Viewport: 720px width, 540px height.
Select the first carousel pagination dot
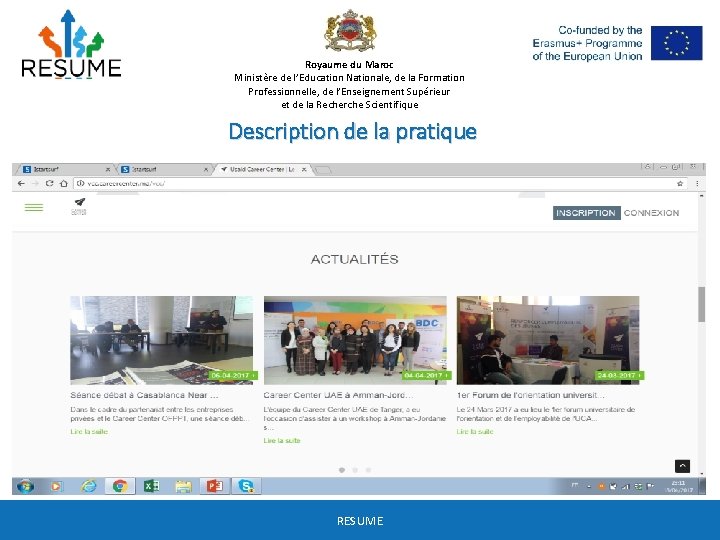pyautogui.click(x=342, y=470)
